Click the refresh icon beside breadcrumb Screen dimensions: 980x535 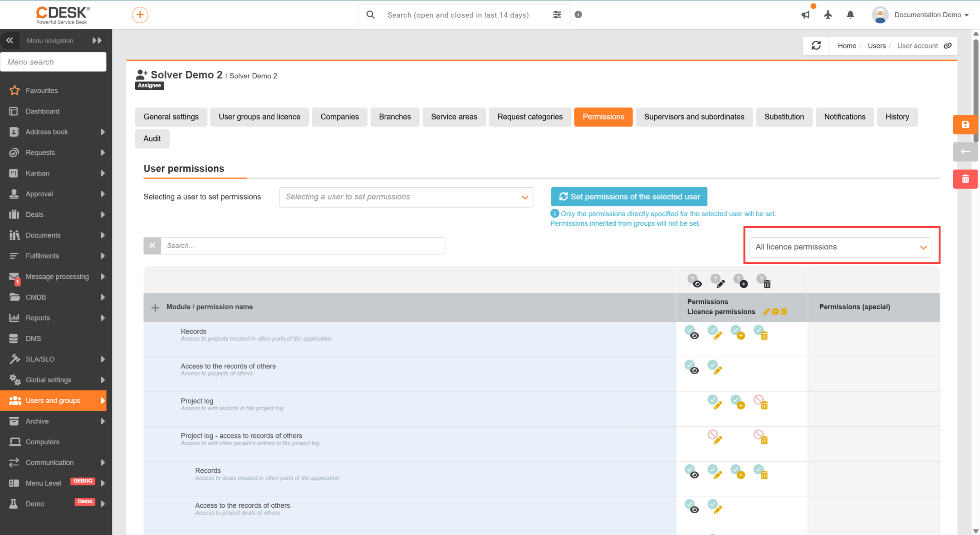[x=816, y=46]
